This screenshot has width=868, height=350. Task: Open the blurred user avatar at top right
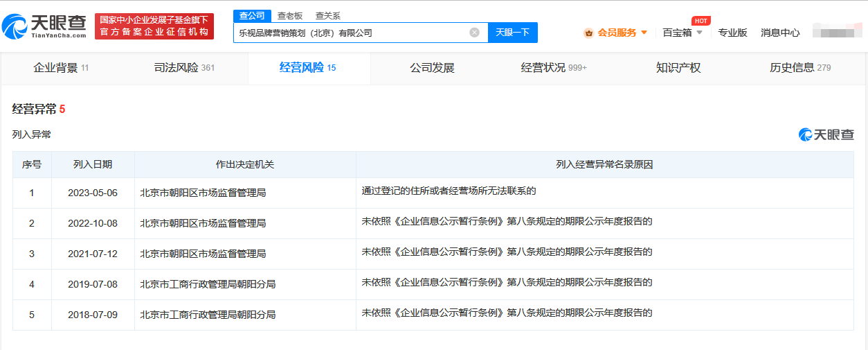pos(837,31)
